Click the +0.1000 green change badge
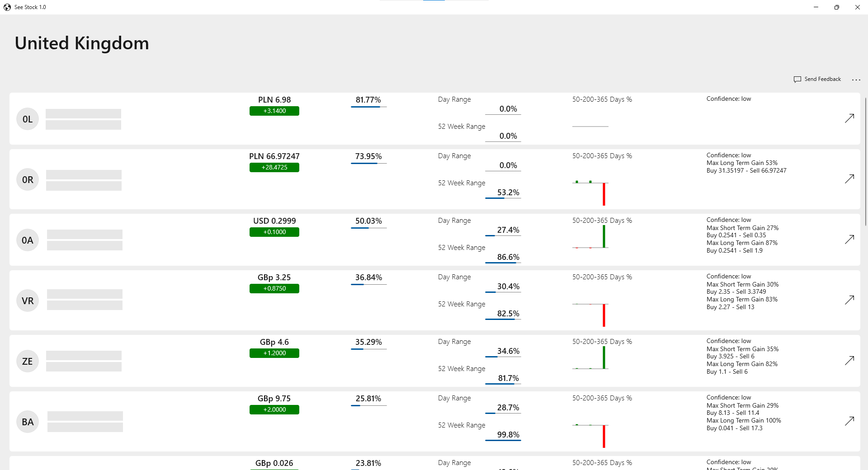This screenshot has height=470, width=868. coord(274,232)
